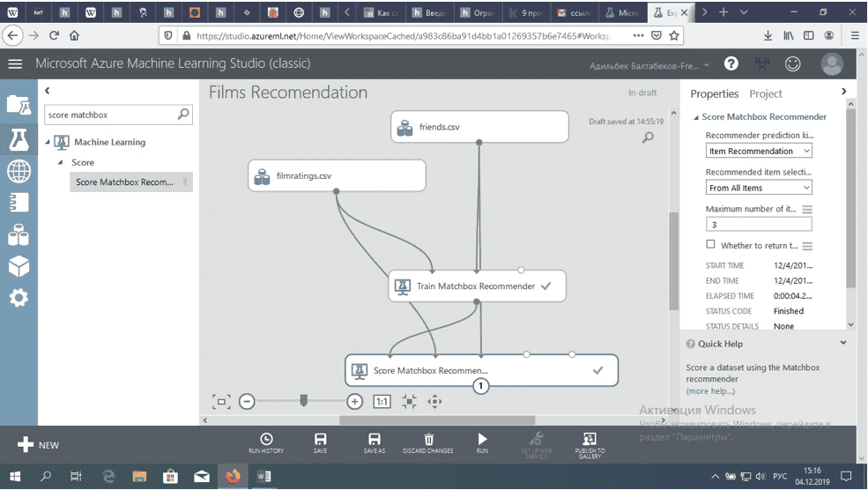Viewport: 868px width, 490px height.
Task: Click the feedback smiley icon
Action: [x=793, y=63]
